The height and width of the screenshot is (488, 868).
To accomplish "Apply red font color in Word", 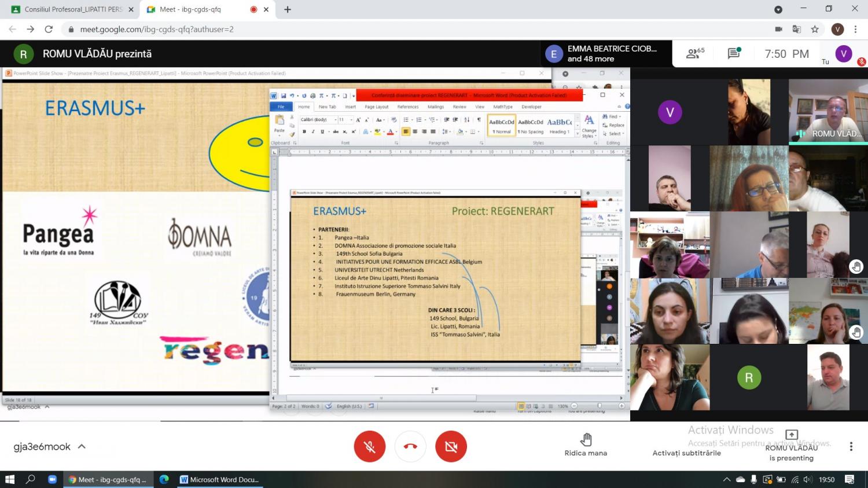I will pyautogui.click(x=391, y=131).
